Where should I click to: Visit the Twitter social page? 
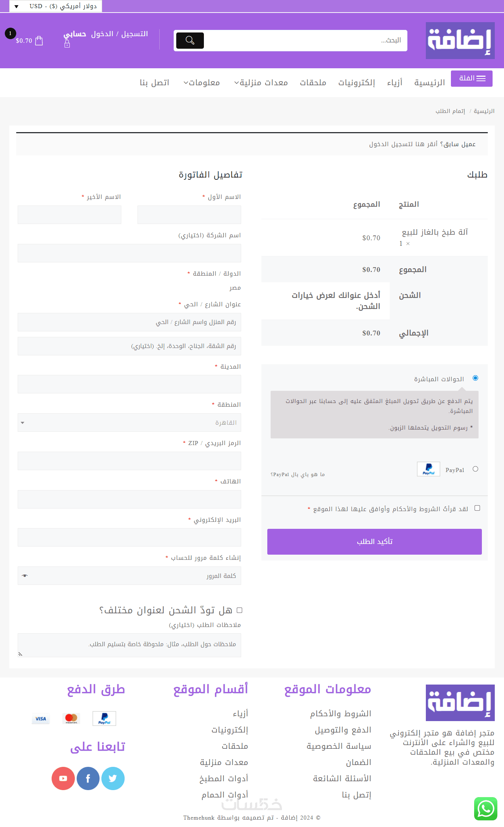113,778
